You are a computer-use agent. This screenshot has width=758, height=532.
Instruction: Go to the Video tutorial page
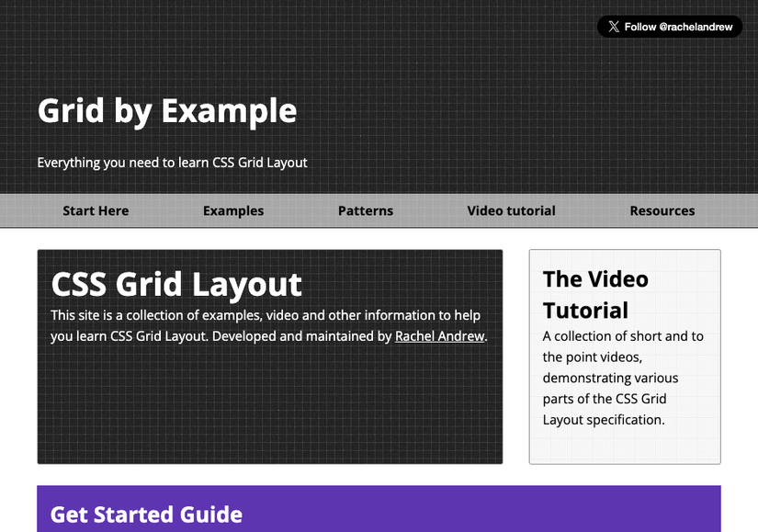tap(511, 210)
